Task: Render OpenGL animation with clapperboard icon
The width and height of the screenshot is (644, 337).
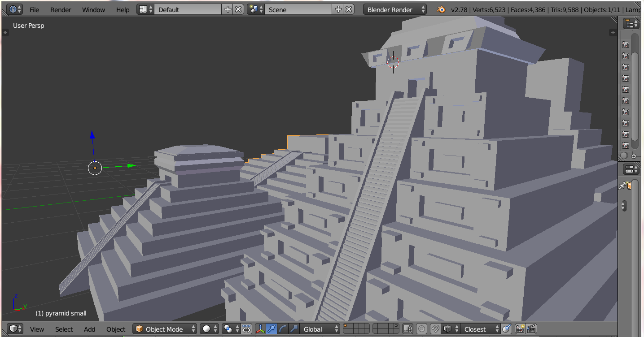Action: point(531,329)
